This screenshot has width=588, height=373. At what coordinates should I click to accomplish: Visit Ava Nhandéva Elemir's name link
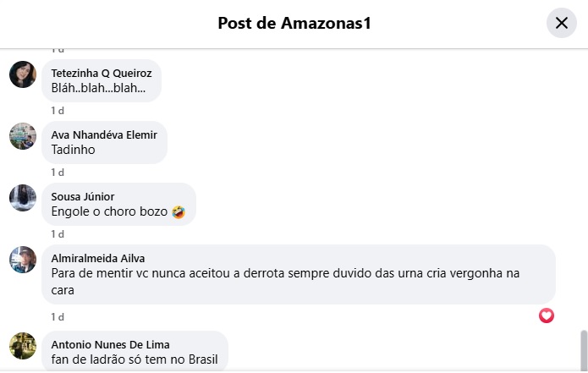[x=104, y=135]
